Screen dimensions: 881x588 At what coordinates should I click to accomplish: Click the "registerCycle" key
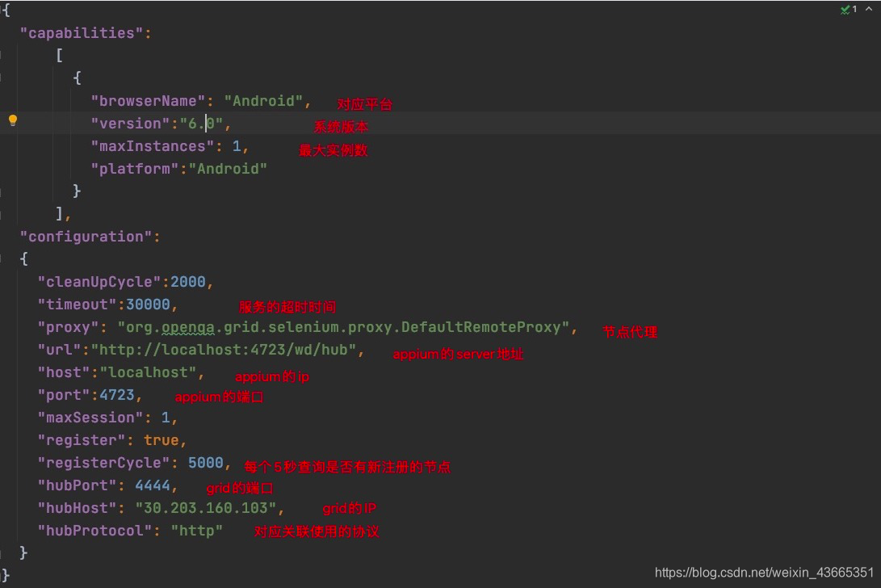104,463
